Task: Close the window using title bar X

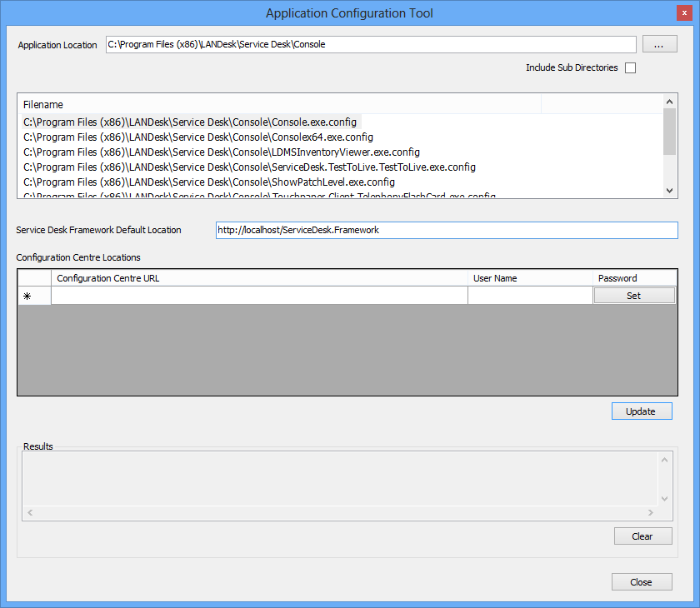Action: tap(682, 13)
